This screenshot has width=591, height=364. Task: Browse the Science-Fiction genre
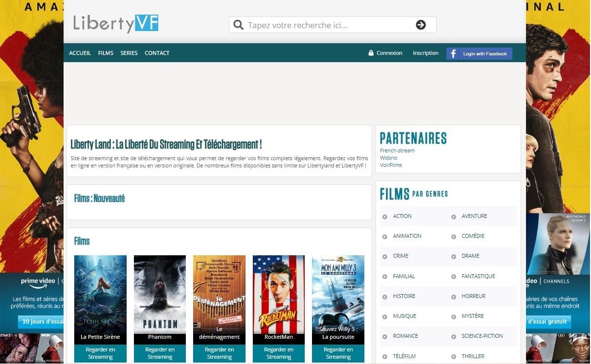[x=482, y=336]
